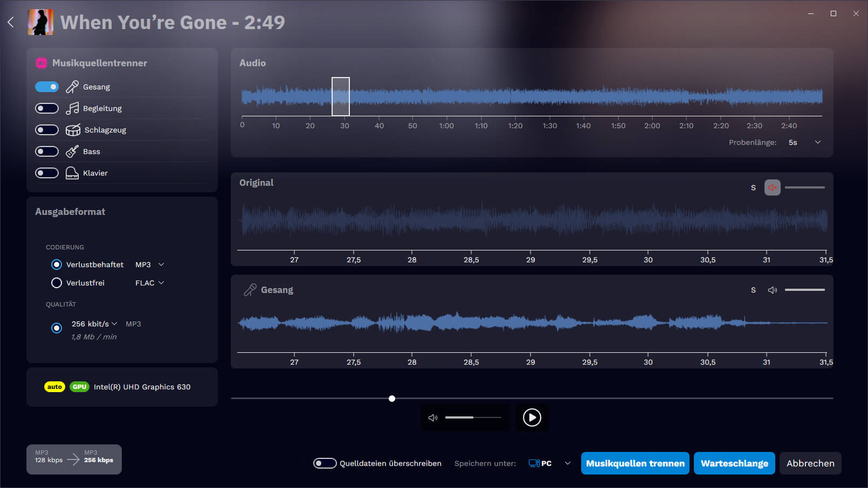868x488 pixels.
Task: Unmute the Original track speaker icon
Action: point(772,187)
